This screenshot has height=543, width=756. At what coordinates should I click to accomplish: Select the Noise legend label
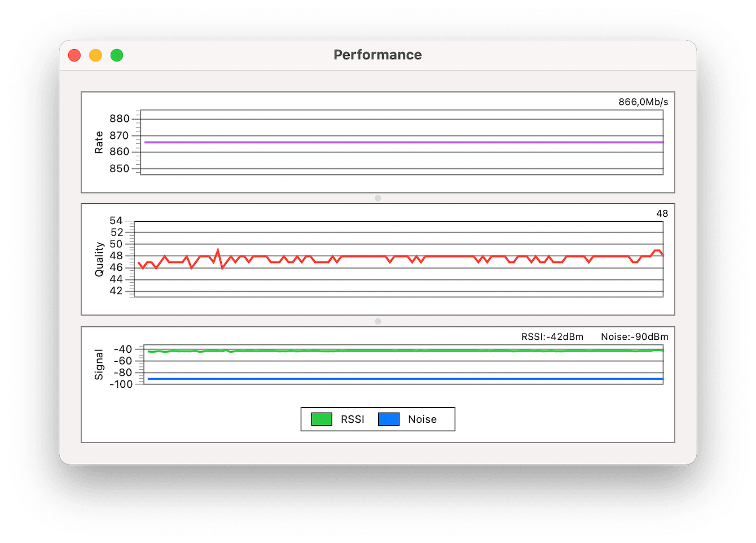tap(422, 419)
